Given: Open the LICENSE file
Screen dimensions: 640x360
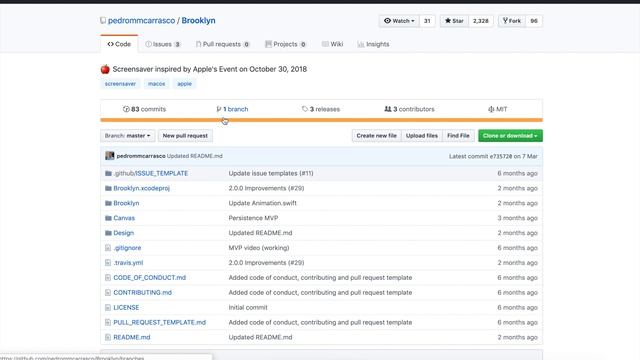Looking at the screenshot, I should click(x=126, y=307).
